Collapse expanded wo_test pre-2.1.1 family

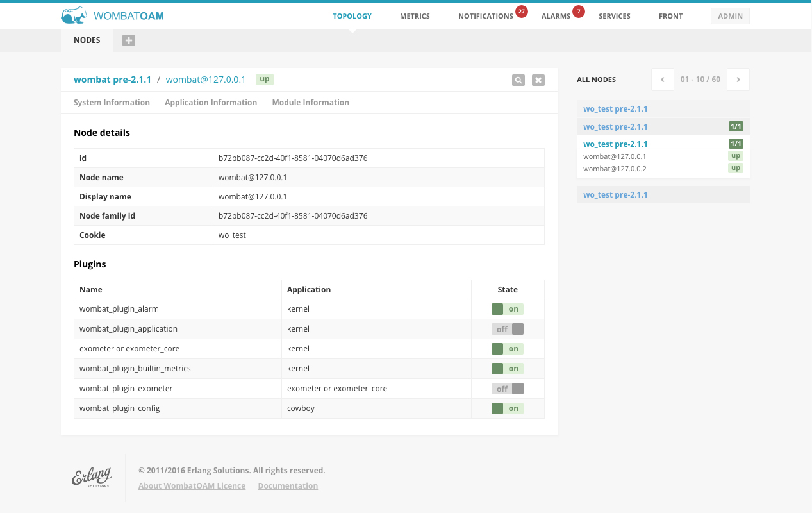coord(615,144)
